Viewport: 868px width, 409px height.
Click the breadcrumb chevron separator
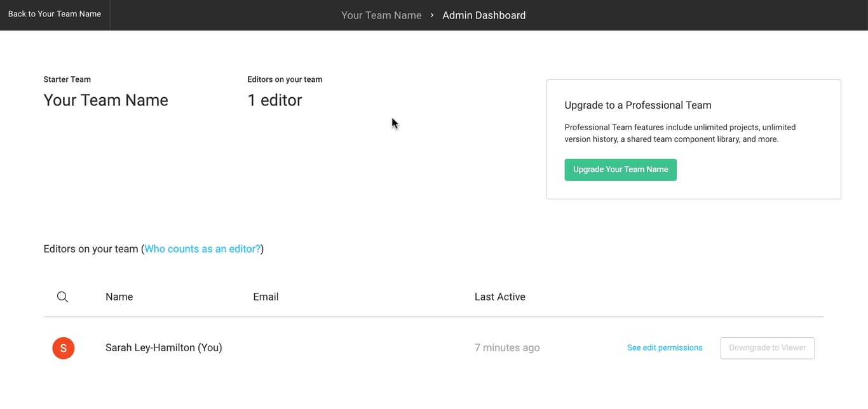(432, 15)
